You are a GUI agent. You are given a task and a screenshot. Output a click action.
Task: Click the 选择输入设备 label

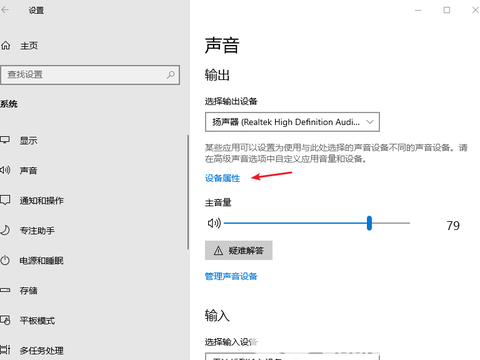point(231,342)
